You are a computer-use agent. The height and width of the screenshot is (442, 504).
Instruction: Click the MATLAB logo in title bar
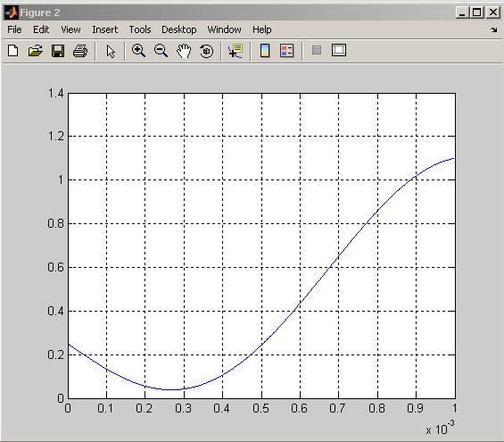(x=12, y=13)
